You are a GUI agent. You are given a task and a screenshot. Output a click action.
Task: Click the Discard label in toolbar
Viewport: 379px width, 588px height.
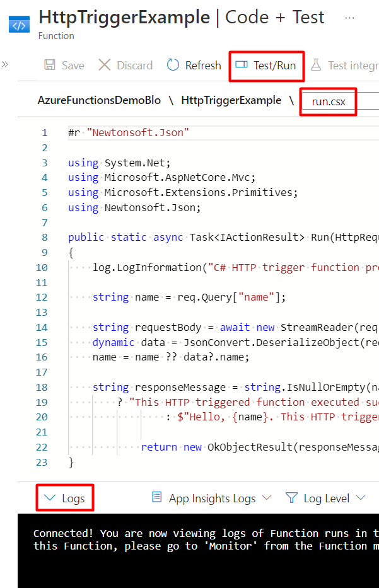(x=135, y=66)
